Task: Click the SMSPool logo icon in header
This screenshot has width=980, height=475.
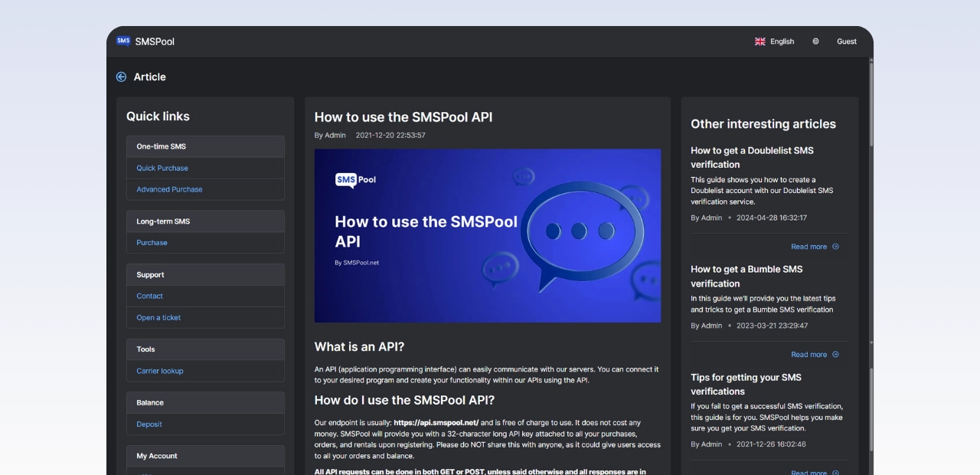Action: point(123,41)
